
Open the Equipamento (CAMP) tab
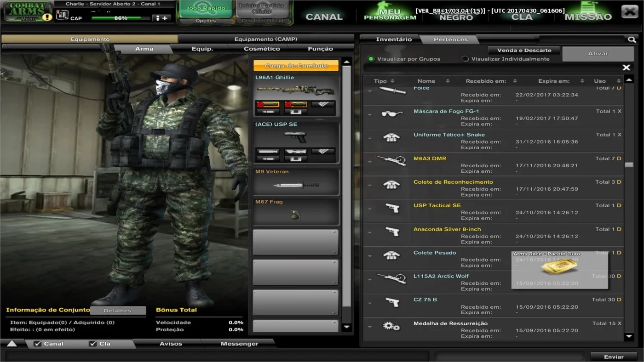[x=266, y=40]
